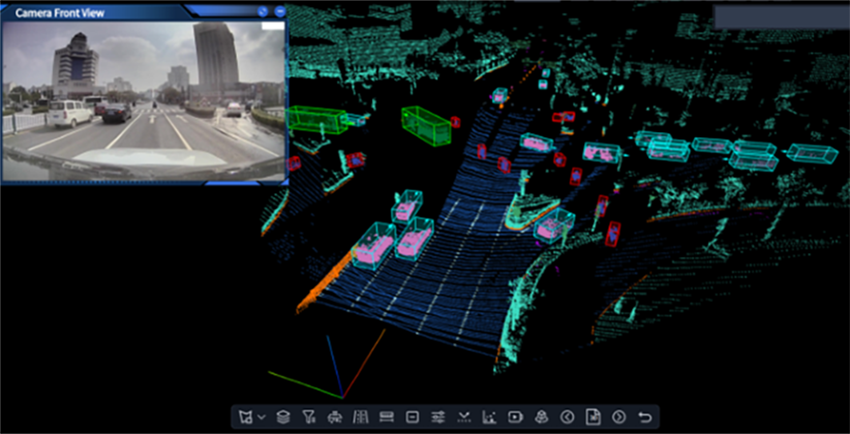Select the polygon selection tool

(247, 417)
